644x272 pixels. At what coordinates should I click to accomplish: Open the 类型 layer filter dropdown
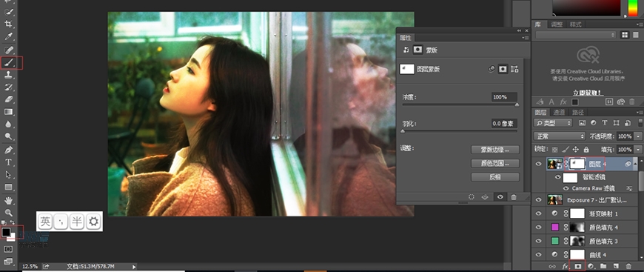(553, 122)
